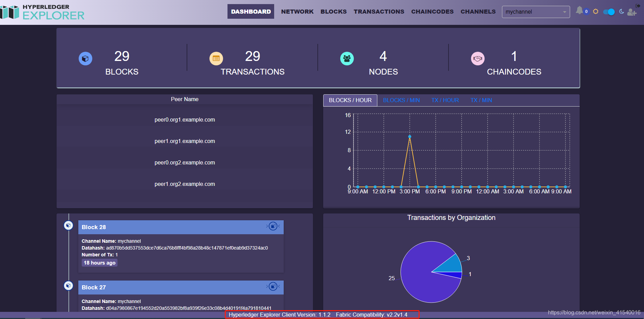Click the Blocks cube icon in stats

coord(85,59)
